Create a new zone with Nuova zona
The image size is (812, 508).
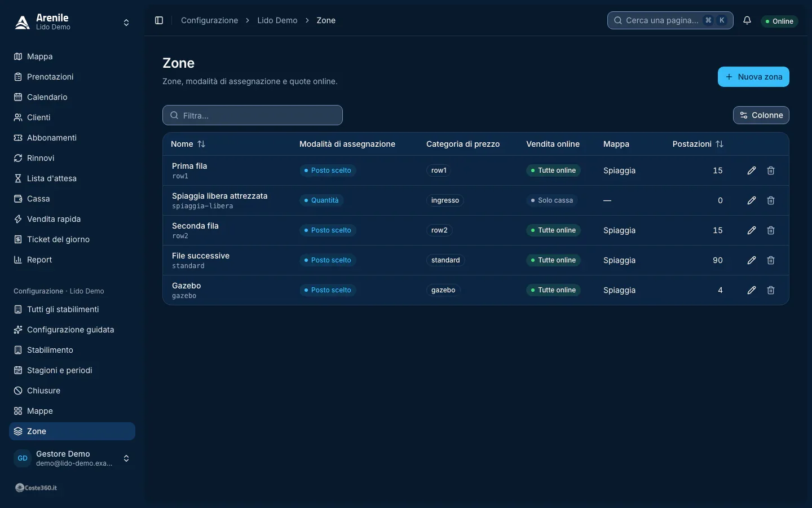[x=753, y=77]
